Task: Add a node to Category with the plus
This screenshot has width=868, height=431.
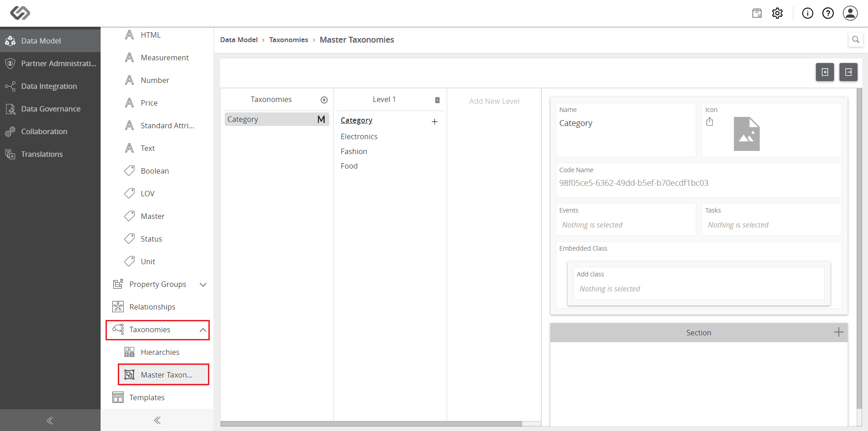Action: point(434,121)
